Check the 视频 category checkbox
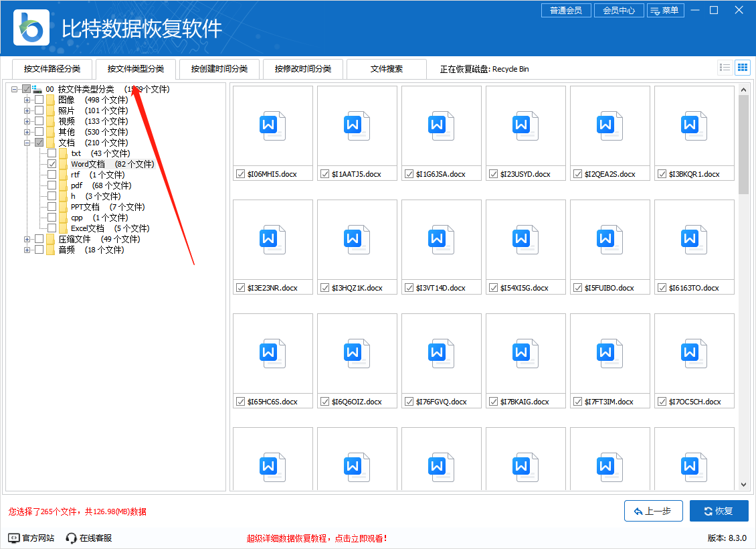Screen dimensions: 756x549 point(39,121)
